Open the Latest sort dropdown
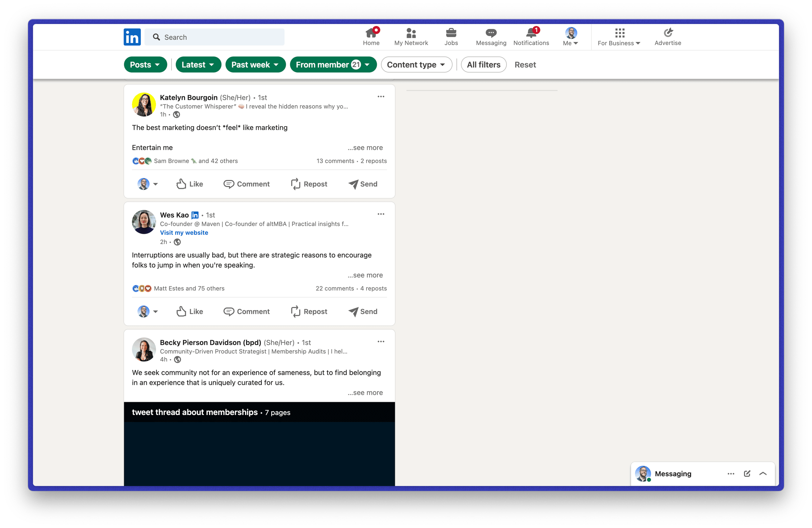The width and height of the screenshot is (812, 528). coord(198,65)
